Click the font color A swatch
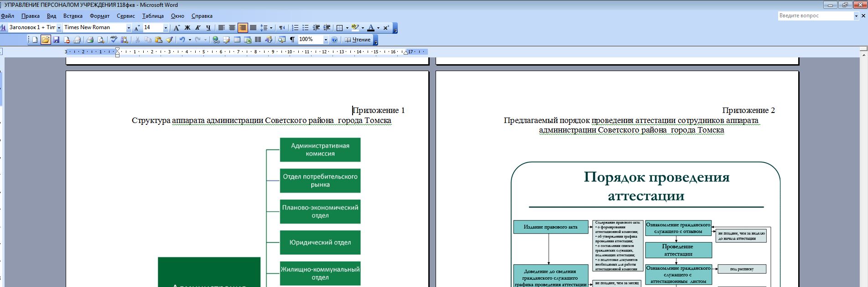Screen dimensions: 868x287 click(x=371, y=28)
